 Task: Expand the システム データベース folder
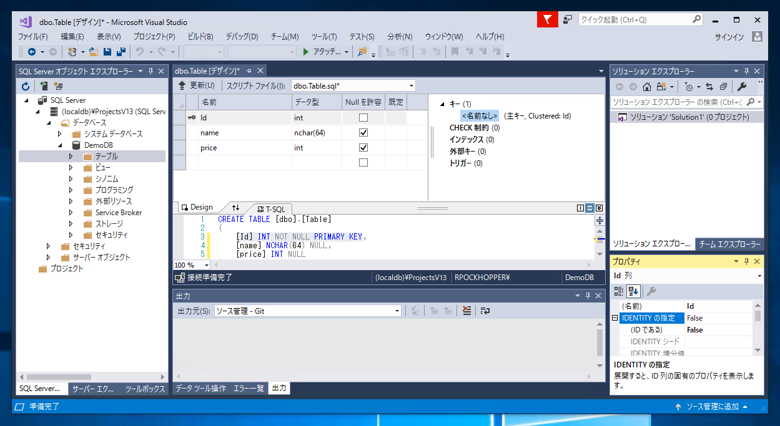pyautogui.click(x=60, y=134)
